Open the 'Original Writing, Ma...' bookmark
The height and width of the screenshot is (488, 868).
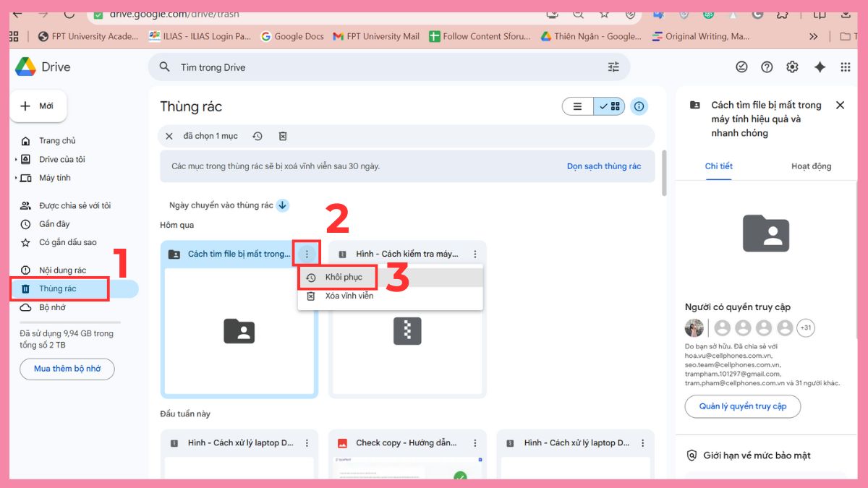pos(701,36)
